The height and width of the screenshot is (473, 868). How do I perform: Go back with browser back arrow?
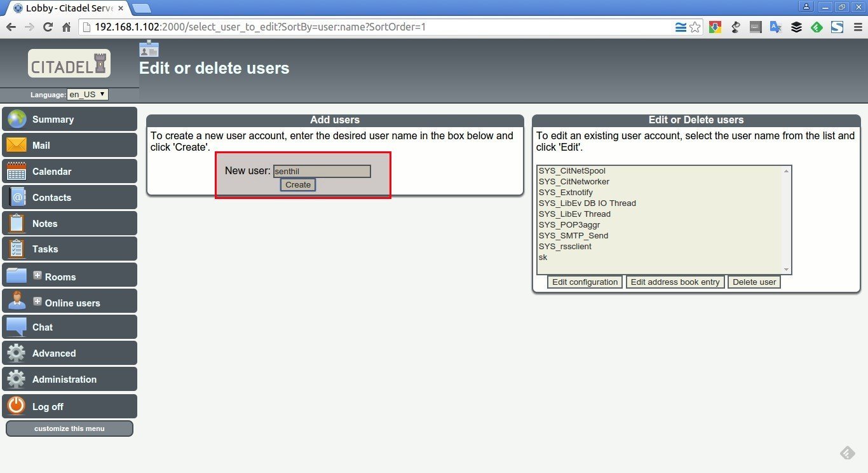[x=11, y=27]
